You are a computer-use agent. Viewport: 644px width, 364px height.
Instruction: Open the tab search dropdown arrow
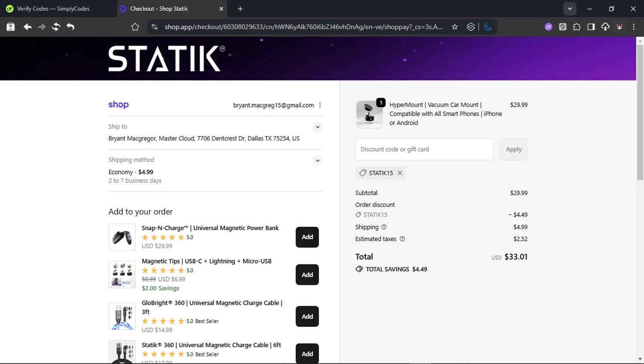click(x=570, y=9)
